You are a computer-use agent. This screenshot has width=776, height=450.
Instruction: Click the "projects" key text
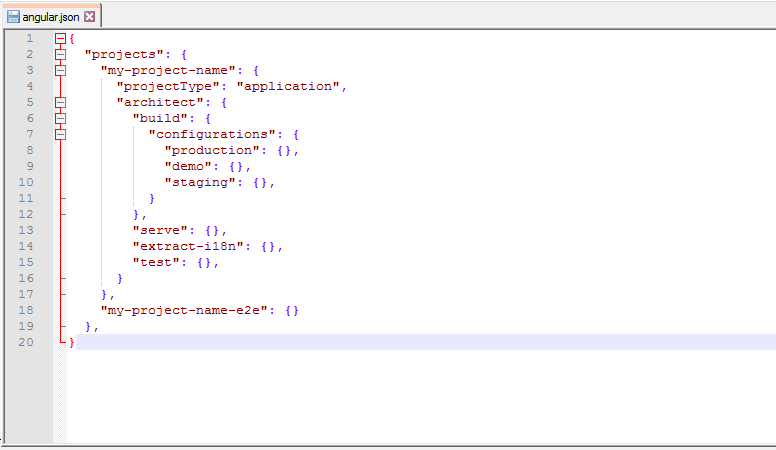click(x=124, y=54)
